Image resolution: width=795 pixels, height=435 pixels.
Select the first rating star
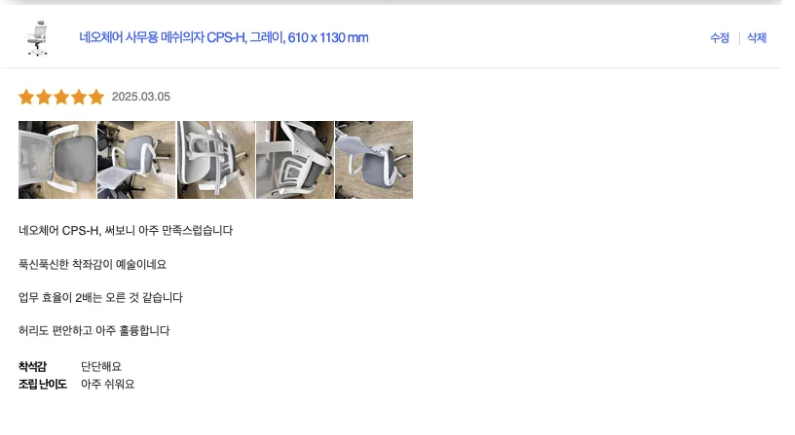[x=26, y=97]
